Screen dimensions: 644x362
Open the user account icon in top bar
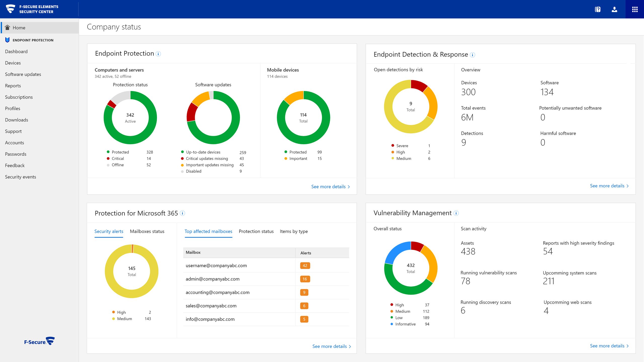[615, 9]
